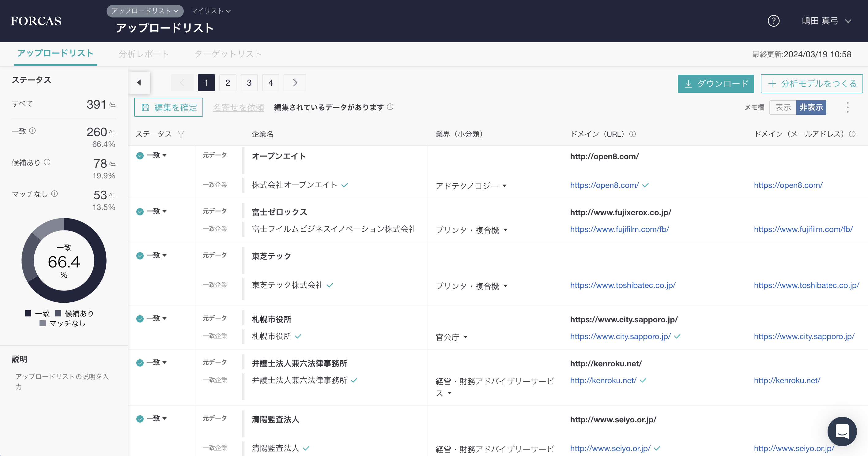
Task: Click checkmark next to 株式会社オープンエイト
Action: pyautogui.click(x=344, y=185)
